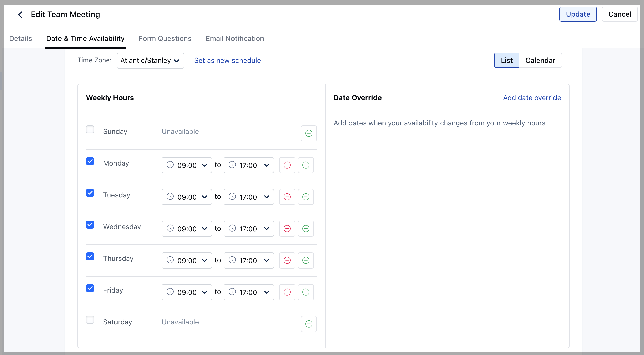
Task: Remove Tuesday's time range
Action: tap(287, 197)
